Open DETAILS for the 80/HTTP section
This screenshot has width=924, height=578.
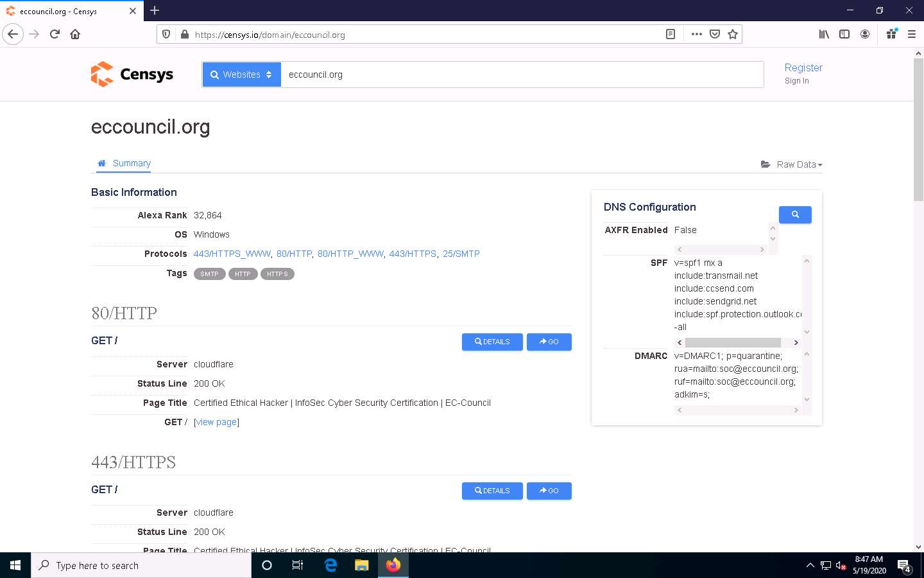[x=492, y=342]
